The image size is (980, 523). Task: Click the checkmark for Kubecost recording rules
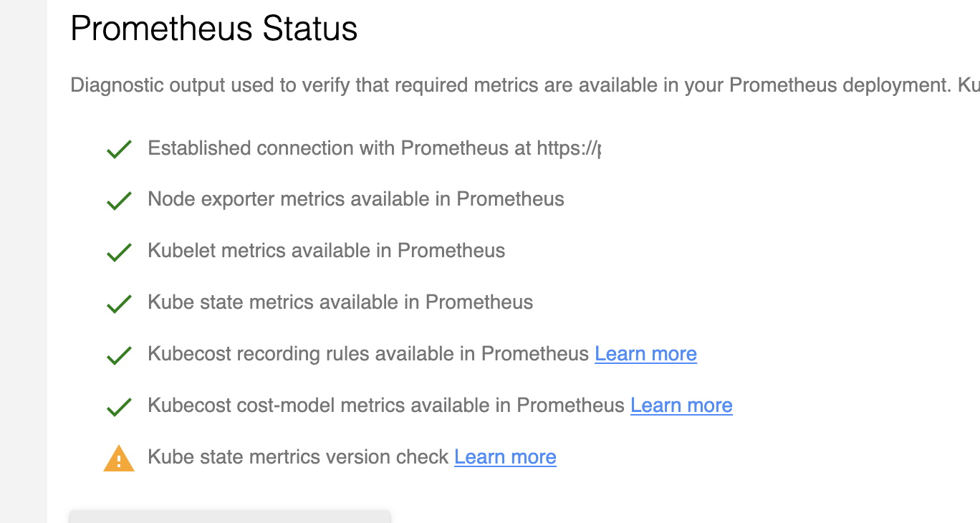(x=119, y=354)
